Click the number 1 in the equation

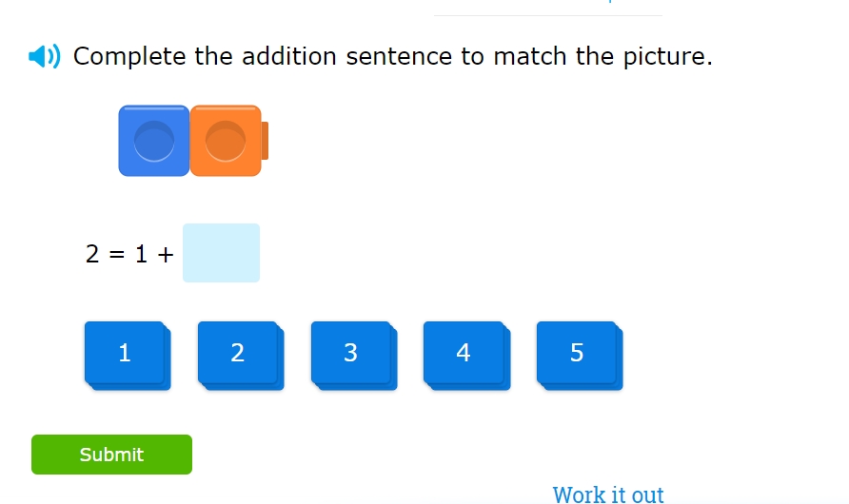[140, 254]
